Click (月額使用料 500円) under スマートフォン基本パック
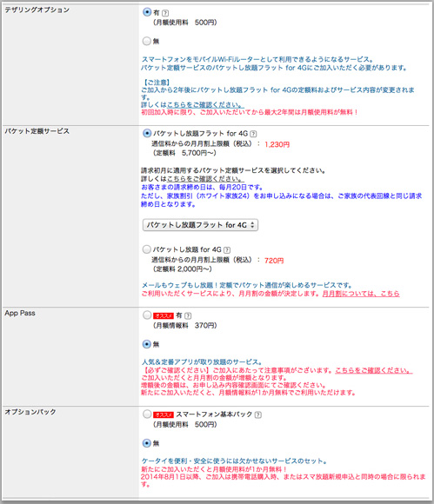This screenshot has width=434, height=504. pyautogui.click(x=184, y=425)
